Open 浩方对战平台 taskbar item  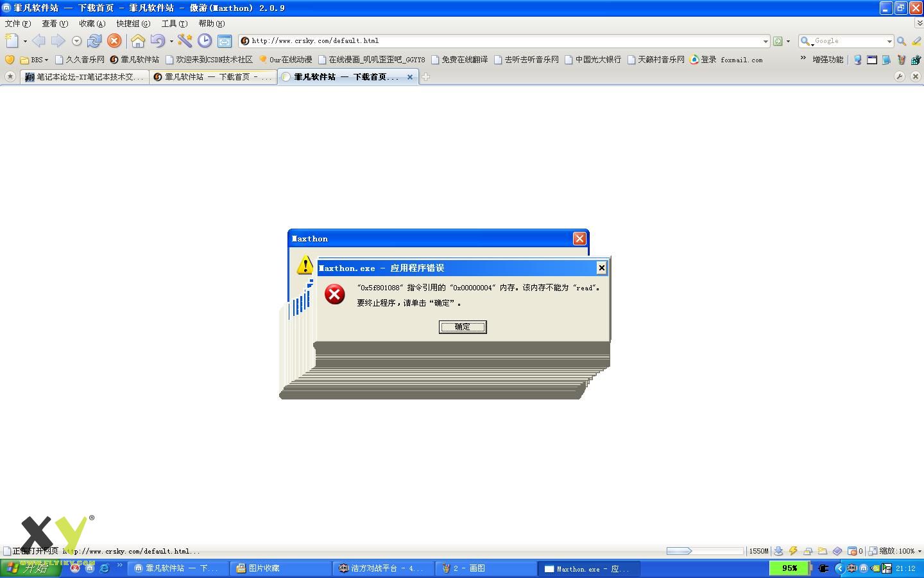pyautogui.click(x=383, y=568)
